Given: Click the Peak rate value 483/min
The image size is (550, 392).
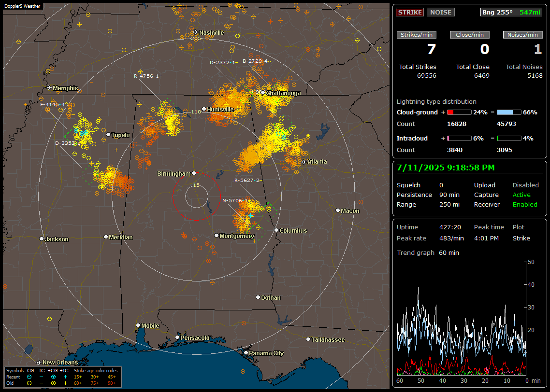Looking at the screenshot, I should (451, 238).
